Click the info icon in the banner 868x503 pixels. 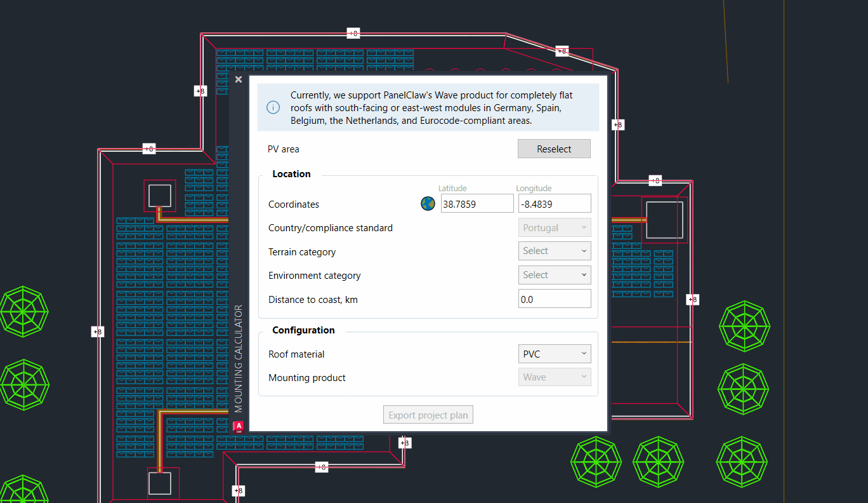273,107
